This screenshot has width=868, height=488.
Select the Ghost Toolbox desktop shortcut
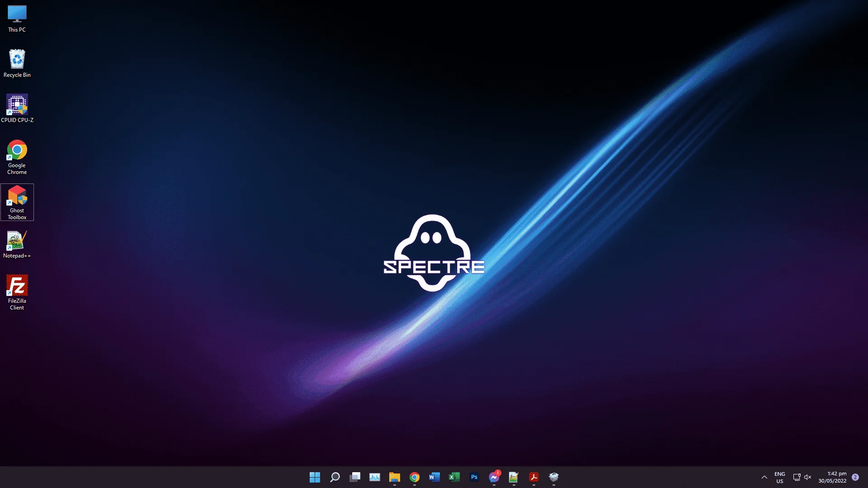17,202
